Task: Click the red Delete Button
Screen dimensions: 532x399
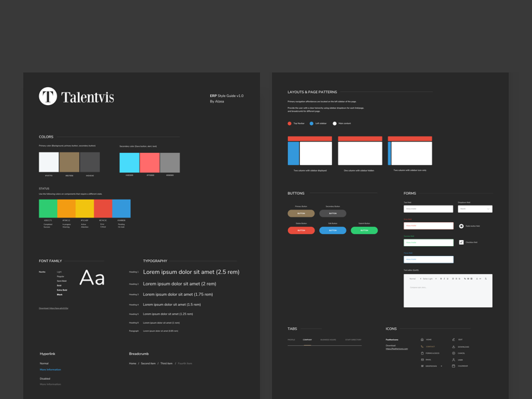Action: click(x=301, y=230)
